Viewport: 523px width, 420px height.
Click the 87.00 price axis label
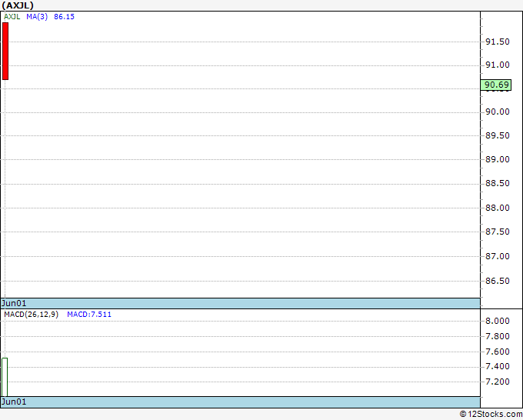click(x=498, y=256)
